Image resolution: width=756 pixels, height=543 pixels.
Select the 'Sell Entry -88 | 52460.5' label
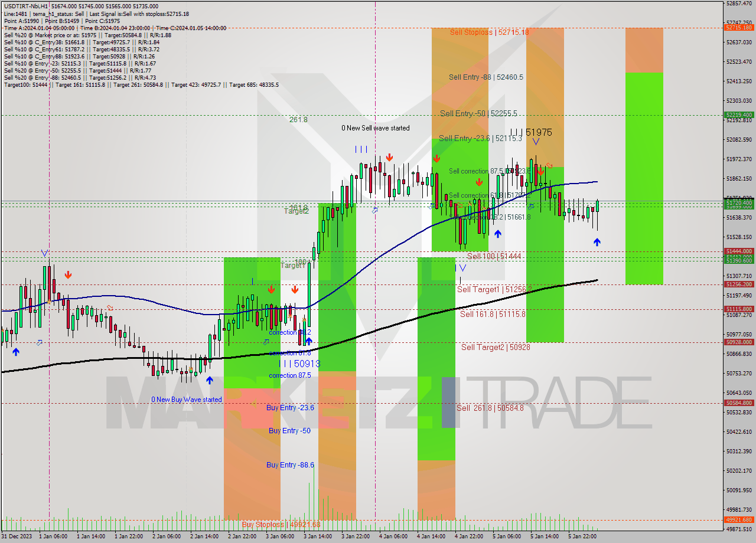click(x=485, y=77)
